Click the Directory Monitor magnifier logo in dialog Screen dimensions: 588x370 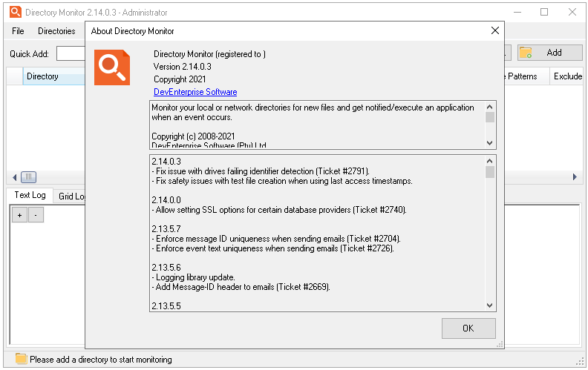tap(112, 67)
